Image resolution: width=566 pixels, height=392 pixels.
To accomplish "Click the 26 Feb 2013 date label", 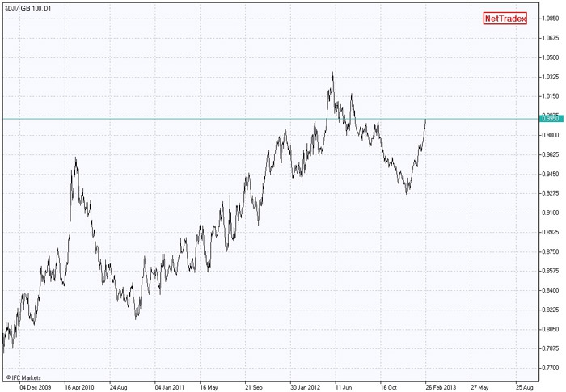I will [x=439, y=386].
